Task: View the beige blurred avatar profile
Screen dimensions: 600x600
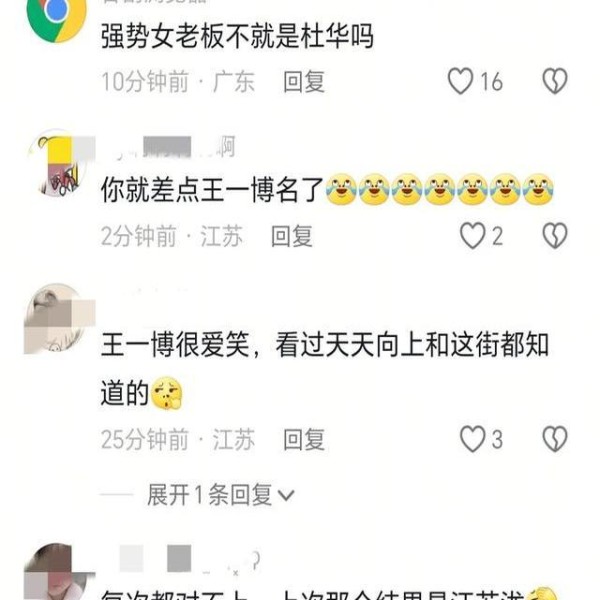Action: pos(59,318)
